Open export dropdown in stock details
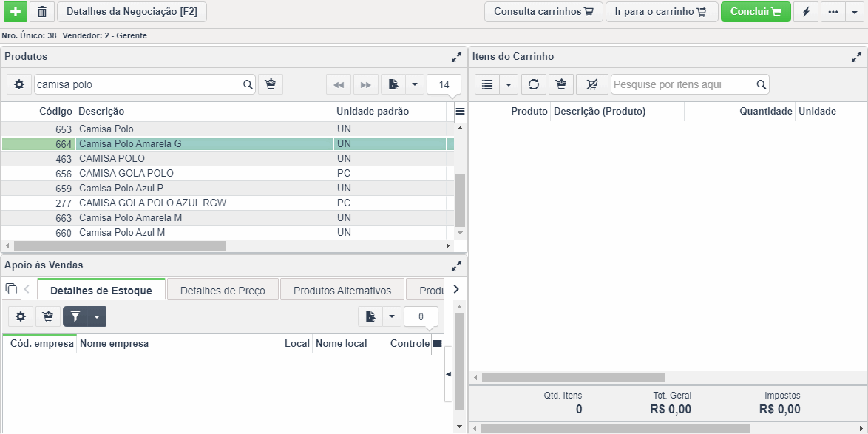868x434 pixels. coord(391,316)
